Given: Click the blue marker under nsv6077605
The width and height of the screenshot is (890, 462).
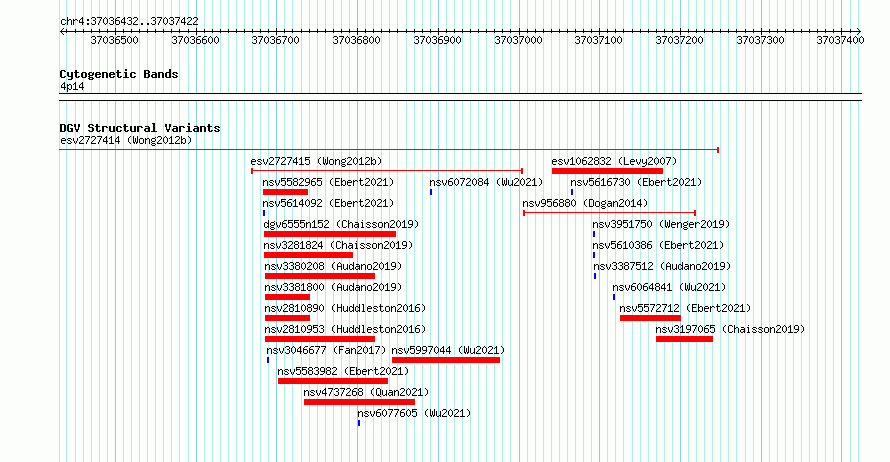Looking at the screenshot, I should coord(359,423).
